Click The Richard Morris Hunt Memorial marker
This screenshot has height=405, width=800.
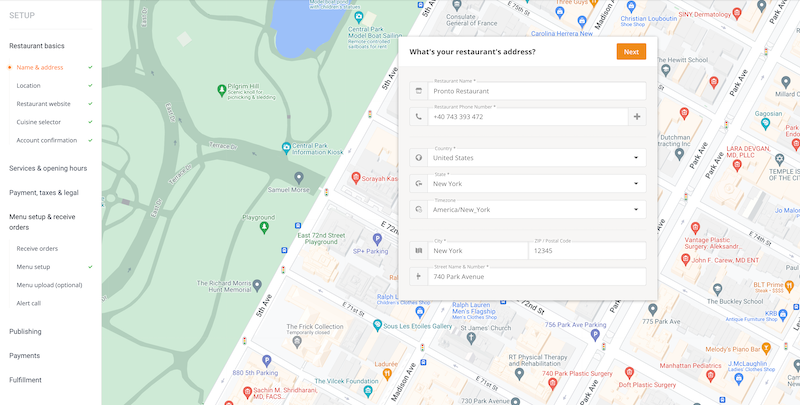pos(257,285)
